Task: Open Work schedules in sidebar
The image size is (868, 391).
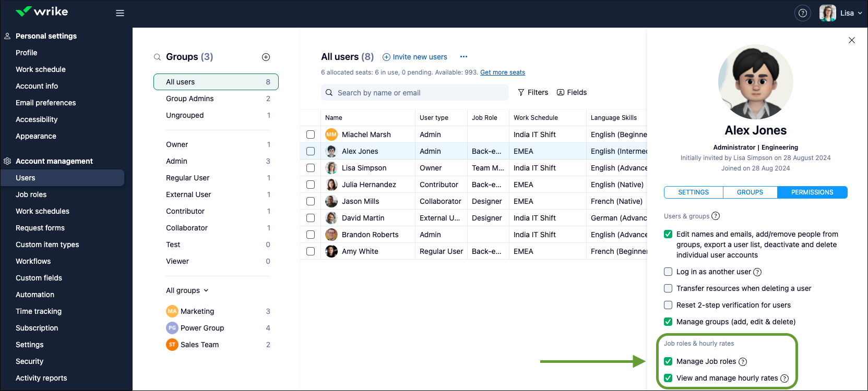Action: pyautogui.click(x=42, y=211)
